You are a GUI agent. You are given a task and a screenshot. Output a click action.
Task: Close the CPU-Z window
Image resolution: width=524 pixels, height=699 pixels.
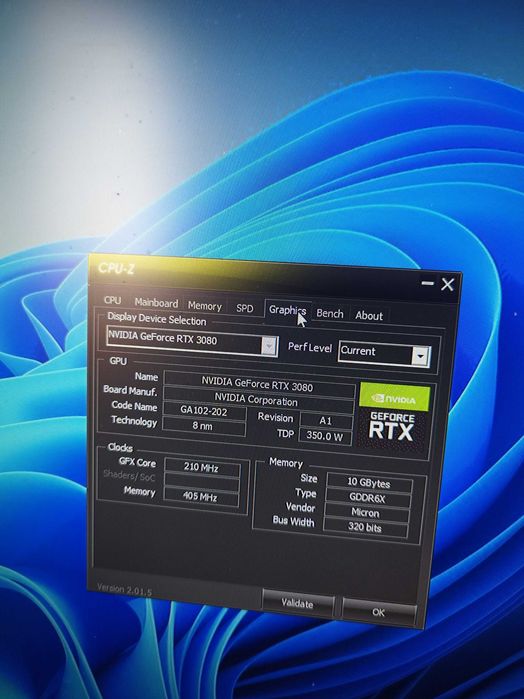[x=447, y=284]
